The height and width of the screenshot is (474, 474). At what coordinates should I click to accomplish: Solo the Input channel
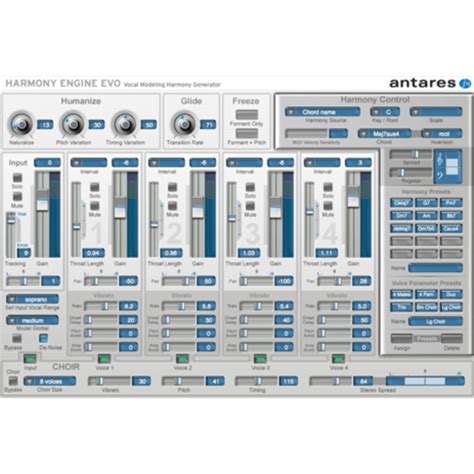[x=17, y=177]
